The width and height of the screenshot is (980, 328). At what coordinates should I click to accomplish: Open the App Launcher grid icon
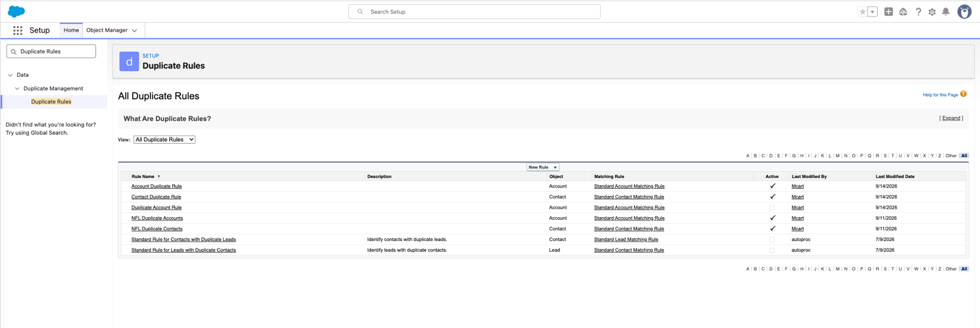pos(18,30)
